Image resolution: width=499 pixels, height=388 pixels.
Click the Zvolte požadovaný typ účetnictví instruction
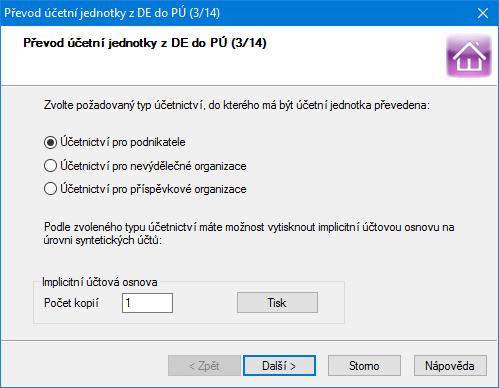[237, 105]
